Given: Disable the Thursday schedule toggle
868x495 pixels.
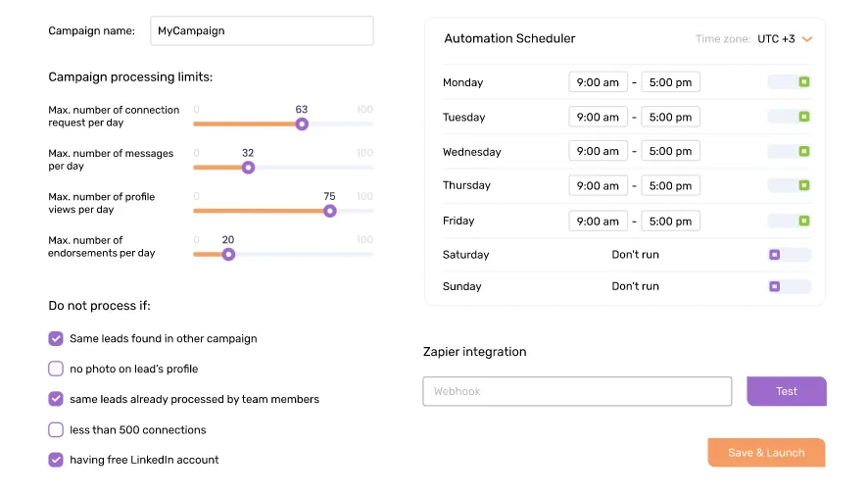Looking at the screenshot, I should 790,185.
